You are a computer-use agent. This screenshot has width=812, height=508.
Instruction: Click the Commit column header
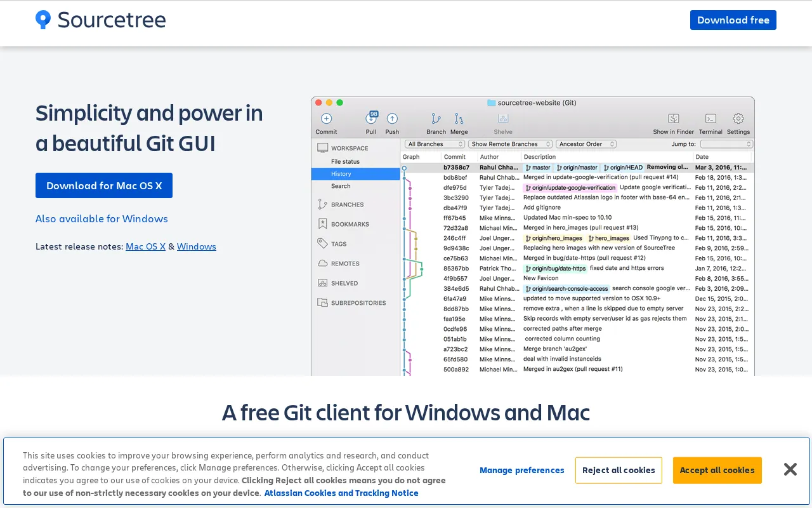click(455, 157)
